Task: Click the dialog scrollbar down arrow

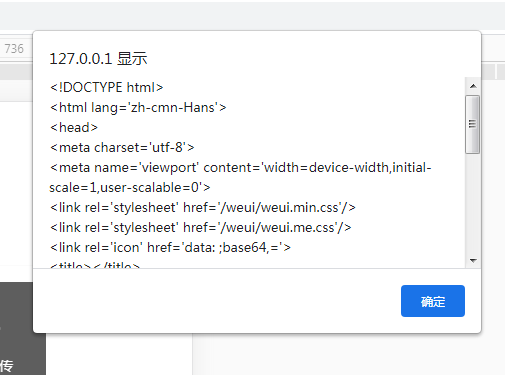Action: coord(473,260)
